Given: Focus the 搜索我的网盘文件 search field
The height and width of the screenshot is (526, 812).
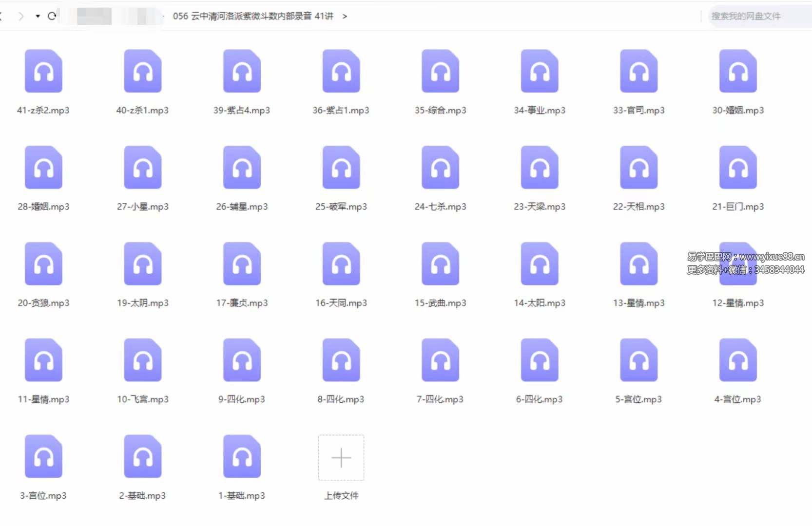Looking at the screenshot, I should pyautogui.click(x=755, y=16).
